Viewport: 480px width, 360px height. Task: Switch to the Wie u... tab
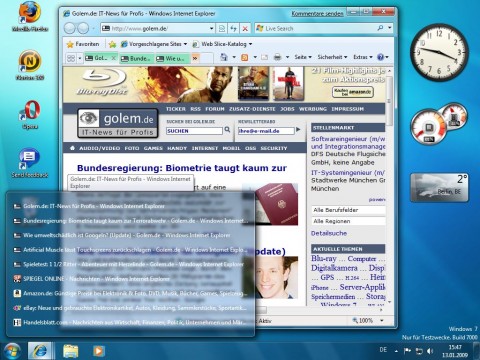(172, 58)
